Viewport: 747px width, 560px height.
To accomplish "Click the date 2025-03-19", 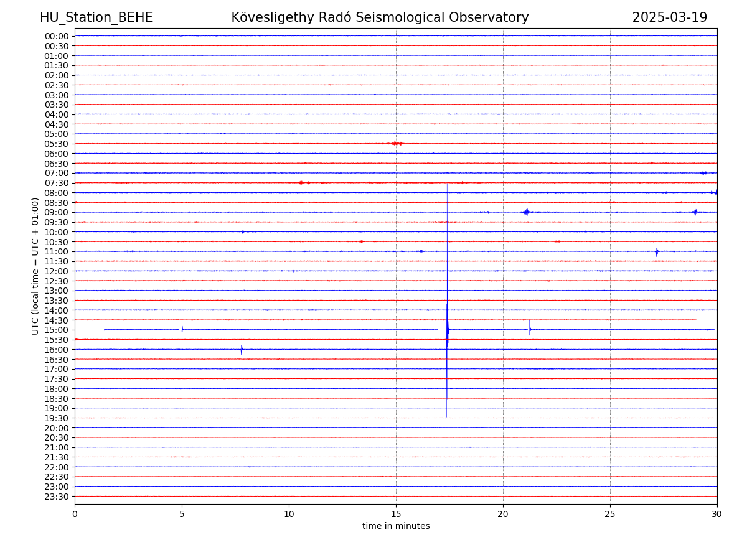I will pos(670,17).
